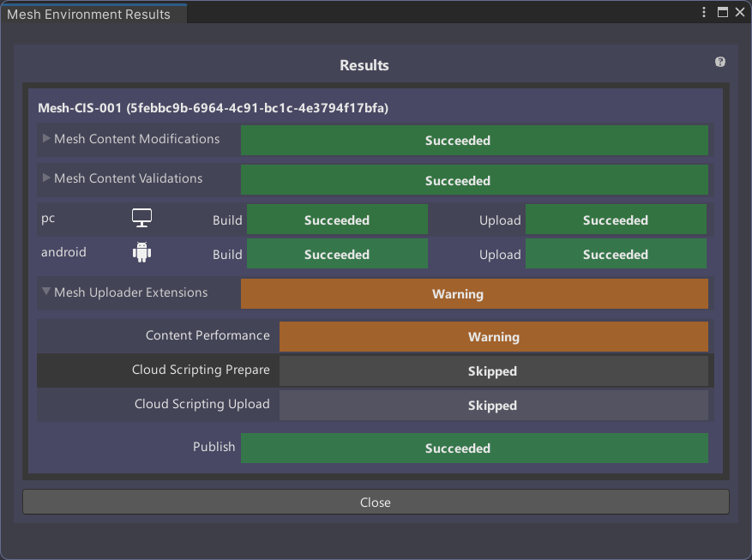Click the pc Upload Succeeded status
The width and height of the screenshot is (752, 560).
point(616,220)
